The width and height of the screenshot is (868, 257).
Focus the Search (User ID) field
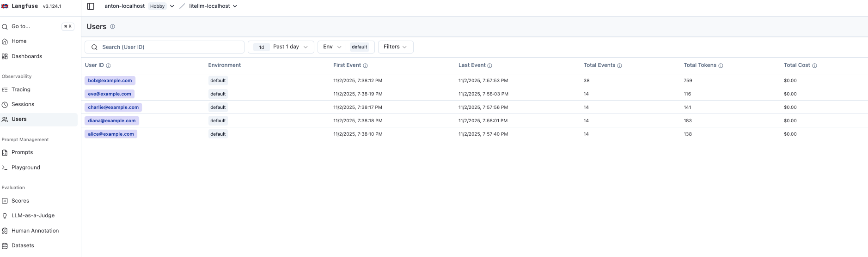[x=165, y=47]
